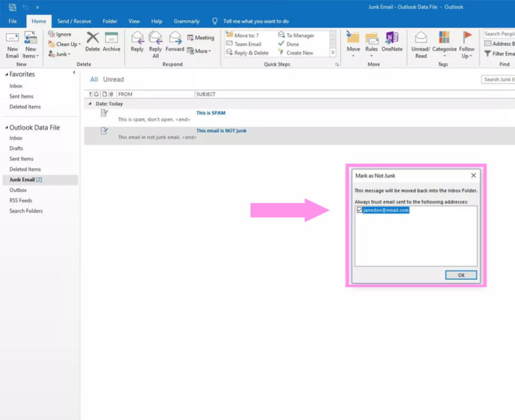The image size is (515, 420).
Task: Open the Send / Receive tab
Action: (x=74, y=22)
